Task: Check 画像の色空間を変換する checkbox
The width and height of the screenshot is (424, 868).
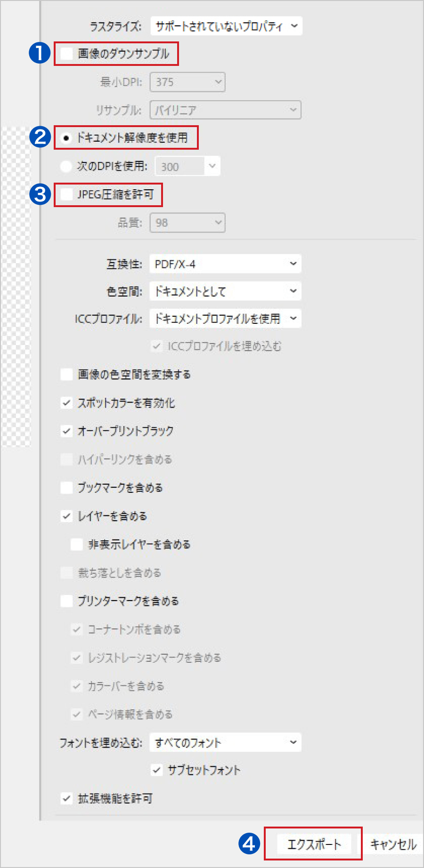Action: 67,375
